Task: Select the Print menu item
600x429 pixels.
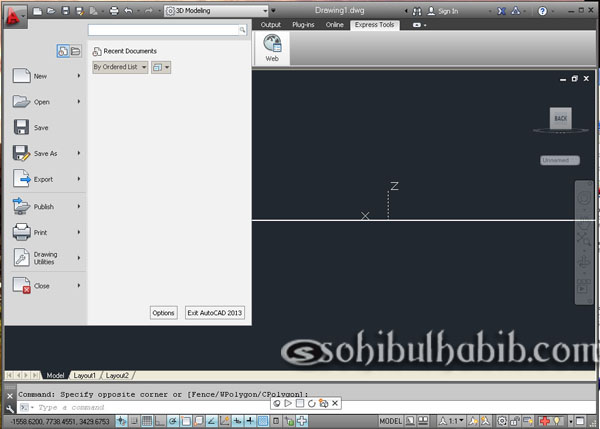Action: [46, 232]
